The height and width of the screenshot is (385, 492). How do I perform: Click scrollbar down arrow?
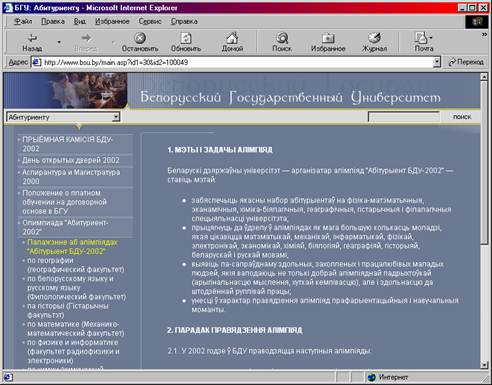coord(484,365)
